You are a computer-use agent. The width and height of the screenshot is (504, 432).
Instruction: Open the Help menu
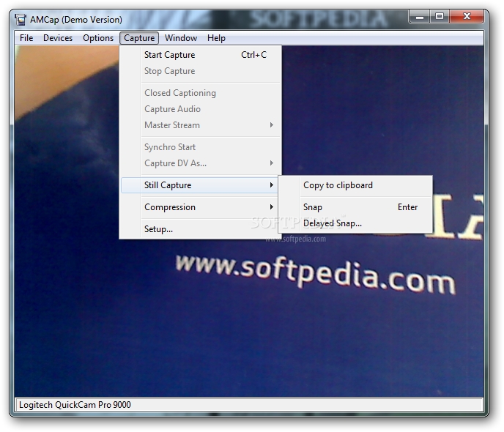(x=216, y=38)
